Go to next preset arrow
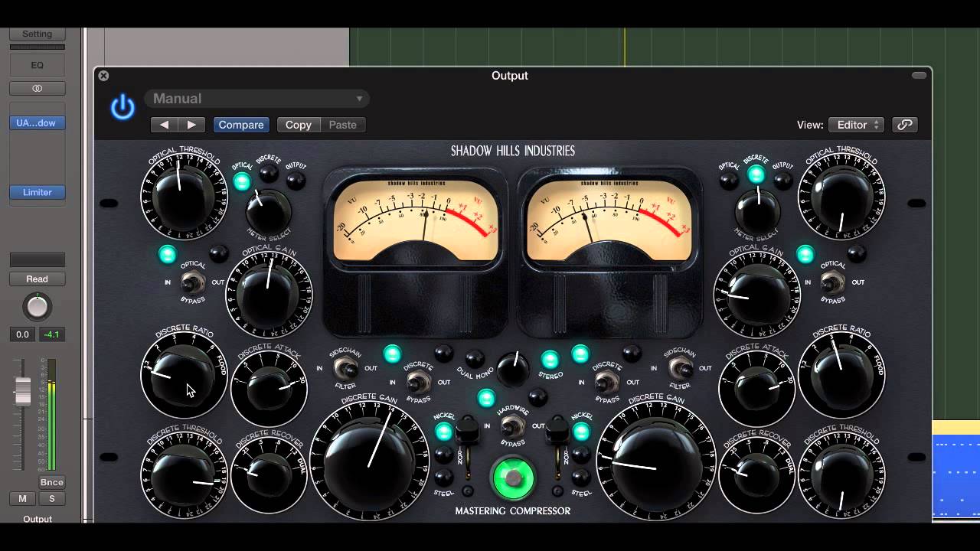Screen dimensions: 980x551 [191, 125]
